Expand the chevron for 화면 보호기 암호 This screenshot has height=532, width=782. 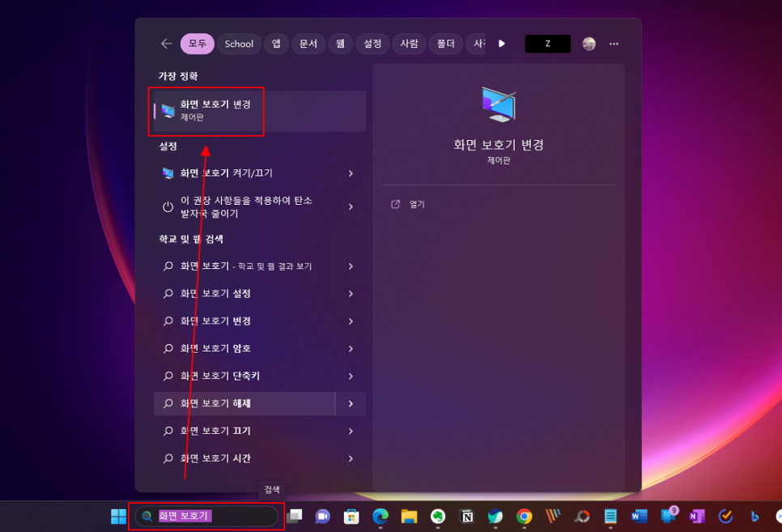[x=351, y=348]
